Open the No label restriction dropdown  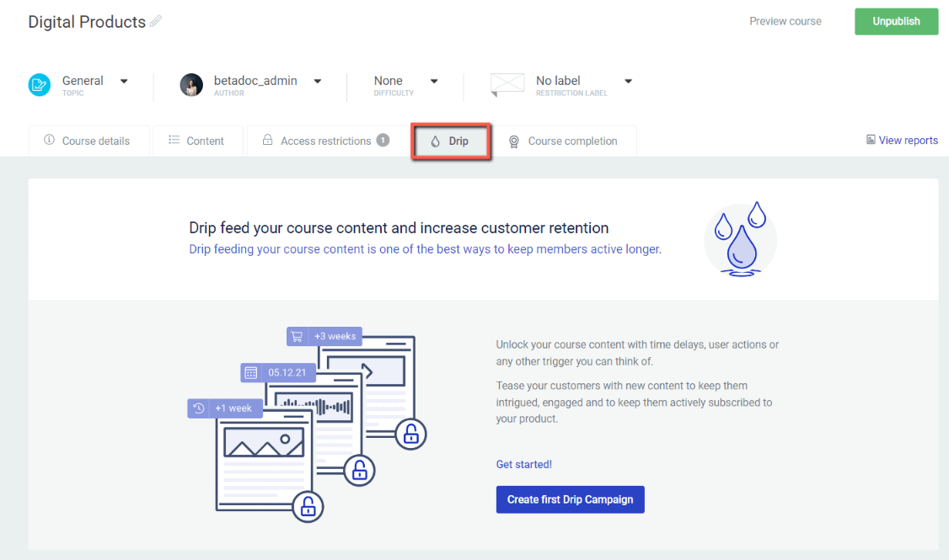coord(628,82)
